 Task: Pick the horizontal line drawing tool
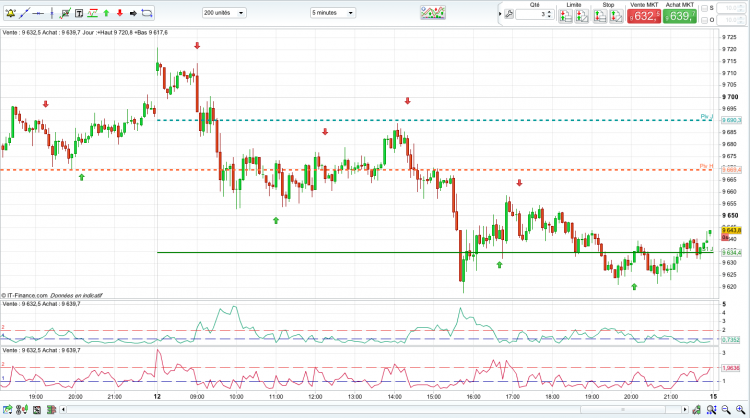[x=38, y=13]
